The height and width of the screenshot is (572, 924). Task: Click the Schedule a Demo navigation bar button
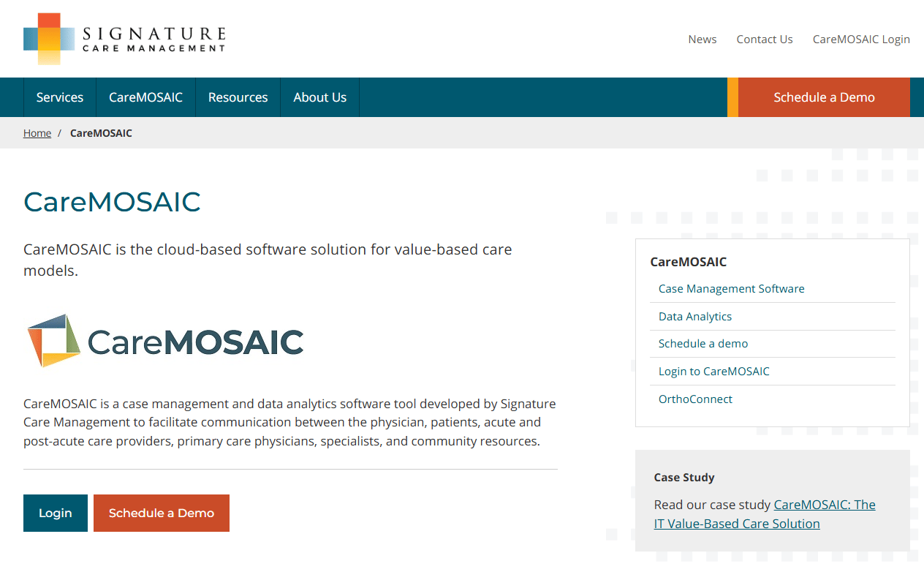tap(824, 97)
